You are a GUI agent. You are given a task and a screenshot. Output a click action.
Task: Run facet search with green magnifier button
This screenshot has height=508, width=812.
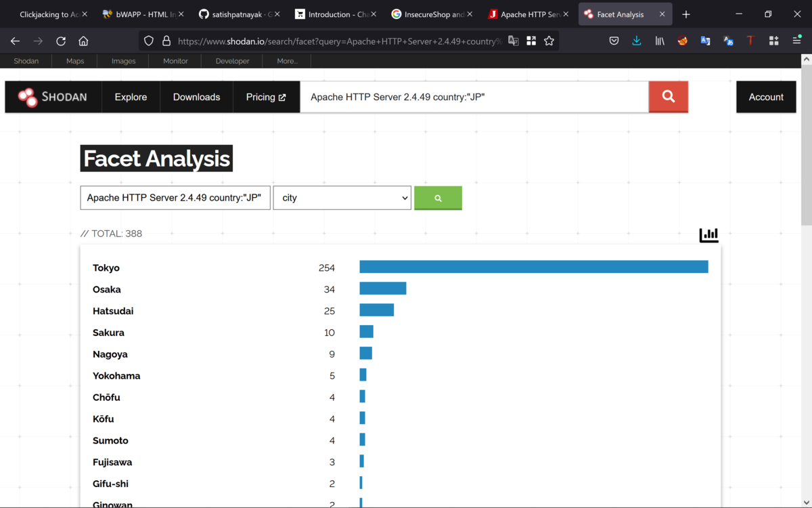(438, 198)
